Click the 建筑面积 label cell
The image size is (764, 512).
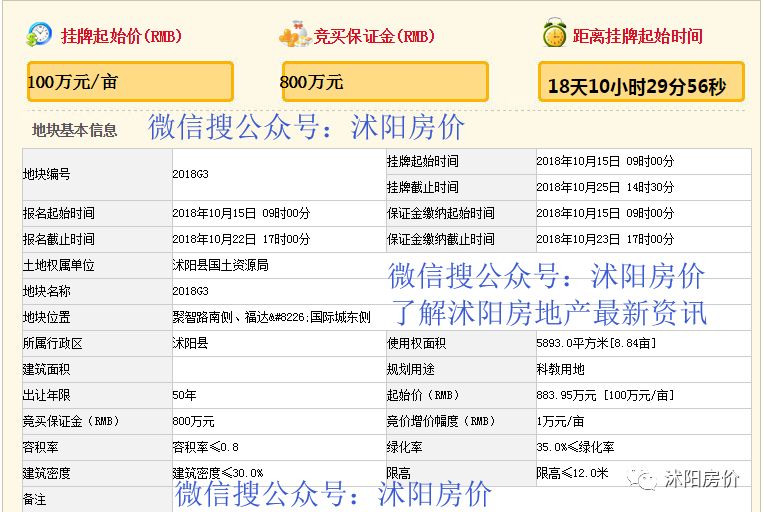click(x=97, y=369)
